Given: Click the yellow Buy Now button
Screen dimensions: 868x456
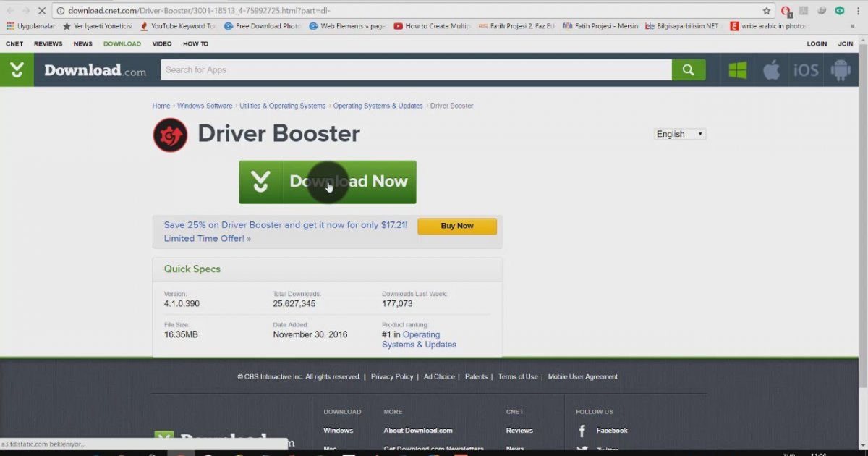Looking at the screenshot, I should click(457, 226).
